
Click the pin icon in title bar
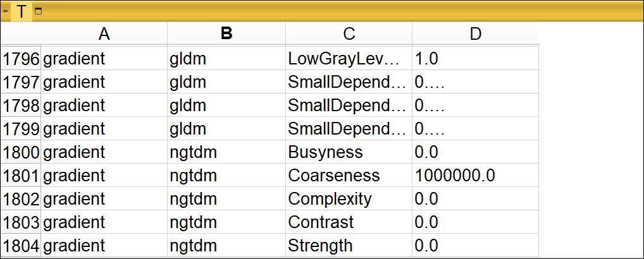pyautogui.click(x=6, y=11)
